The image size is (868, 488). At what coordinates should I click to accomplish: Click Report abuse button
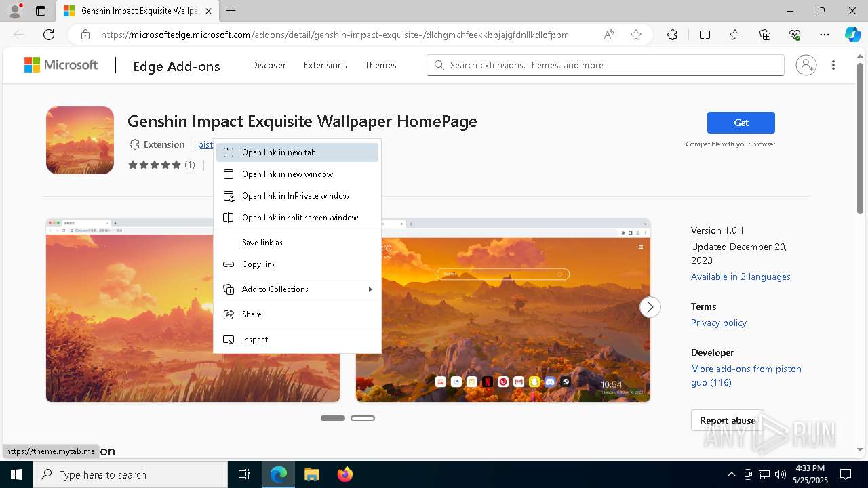(x=728, y=420)
